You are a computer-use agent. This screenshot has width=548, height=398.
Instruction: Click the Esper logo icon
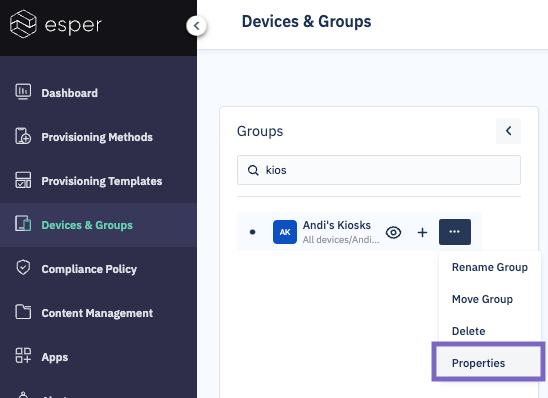point(23,24)
